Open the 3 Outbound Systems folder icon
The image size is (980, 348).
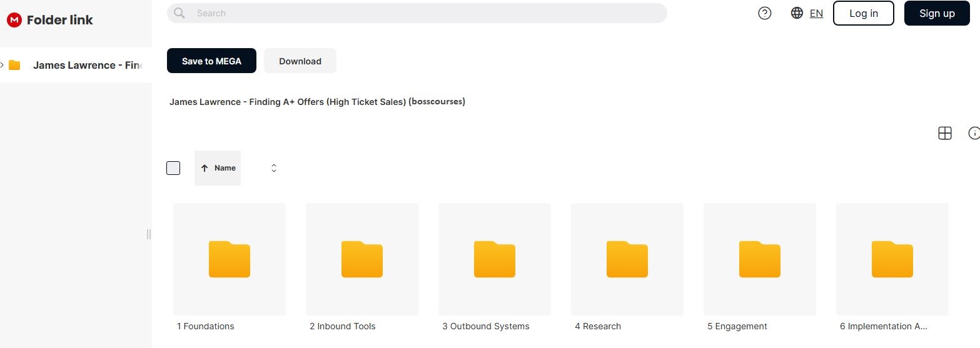[495, 259]
